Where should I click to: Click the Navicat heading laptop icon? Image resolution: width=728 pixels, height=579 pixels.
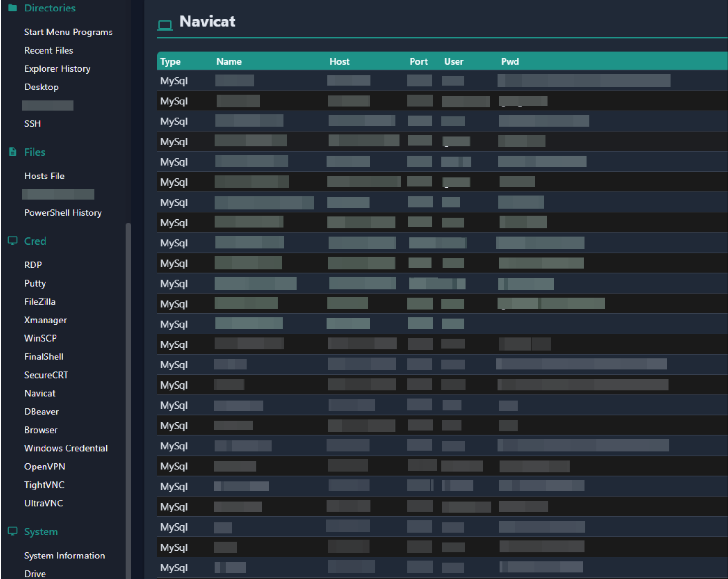coord(165,25)
